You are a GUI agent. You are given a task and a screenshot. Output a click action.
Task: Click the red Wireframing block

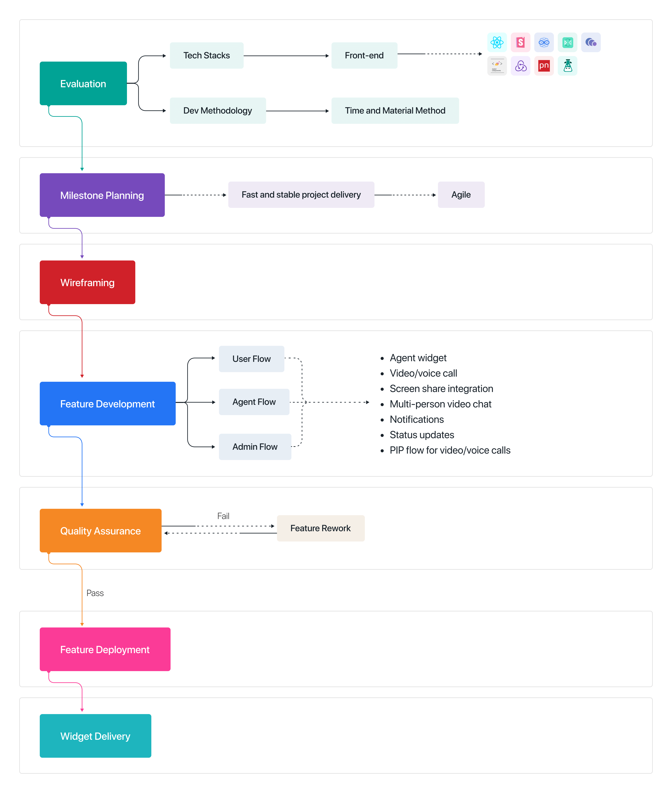pos(87,282)
